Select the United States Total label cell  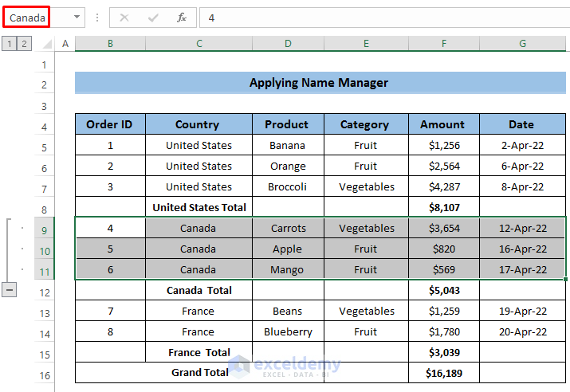(199, 207)
